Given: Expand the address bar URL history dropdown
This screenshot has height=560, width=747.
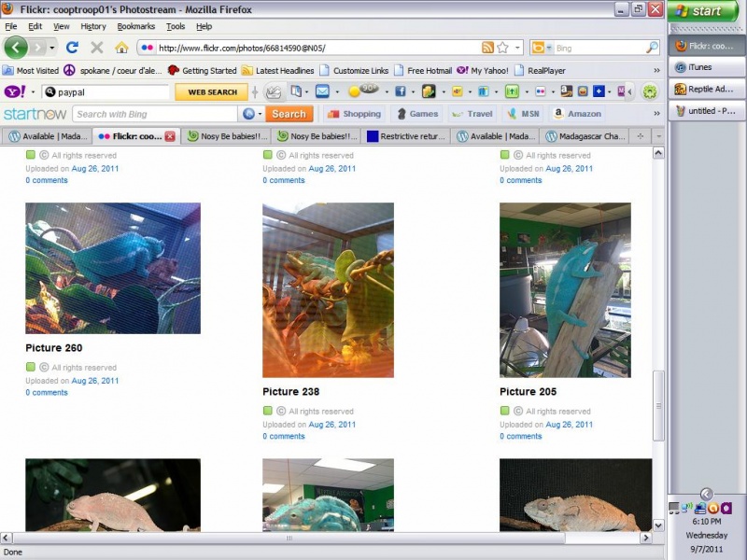Looking at the screenshot, I should [x=517, y=48].
